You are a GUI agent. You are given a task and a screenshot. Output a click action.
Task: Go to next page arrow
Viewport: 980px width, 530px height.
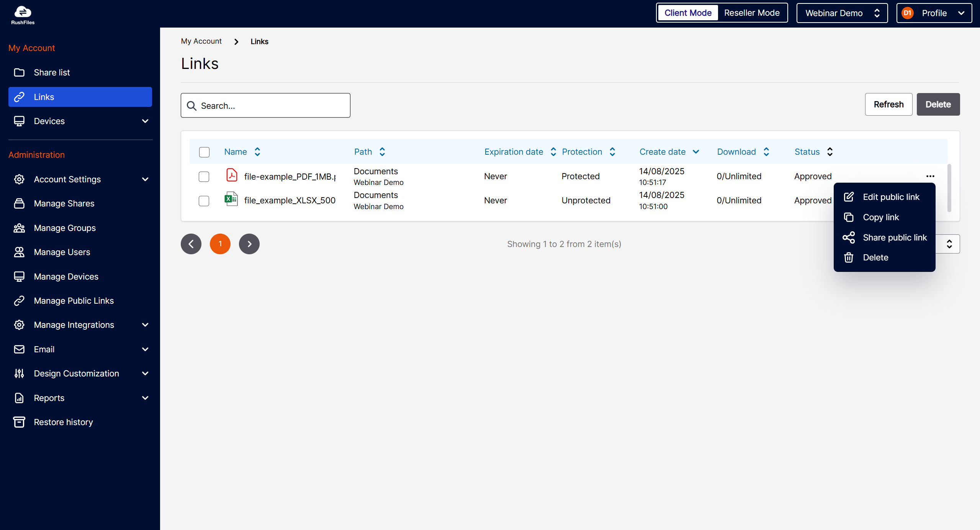pos(249,244)
